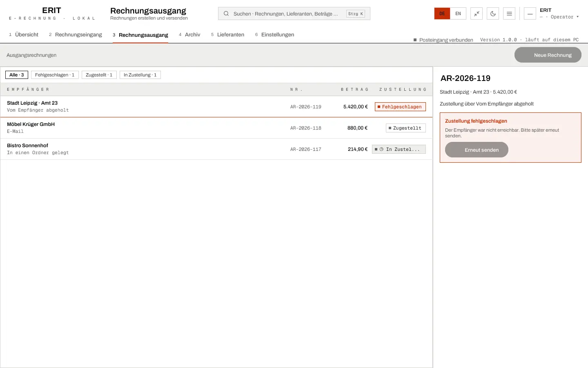This screenshot has width=588, height=368.
Task: Click the Zugestellt status badge
Action: click(x=406, y=128)
